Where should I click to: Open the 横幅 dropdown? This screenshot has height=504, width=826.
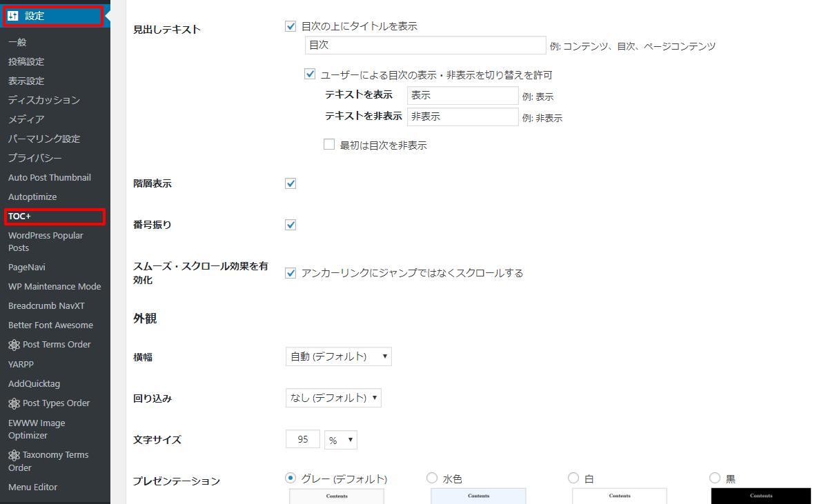tap(338, 356)
